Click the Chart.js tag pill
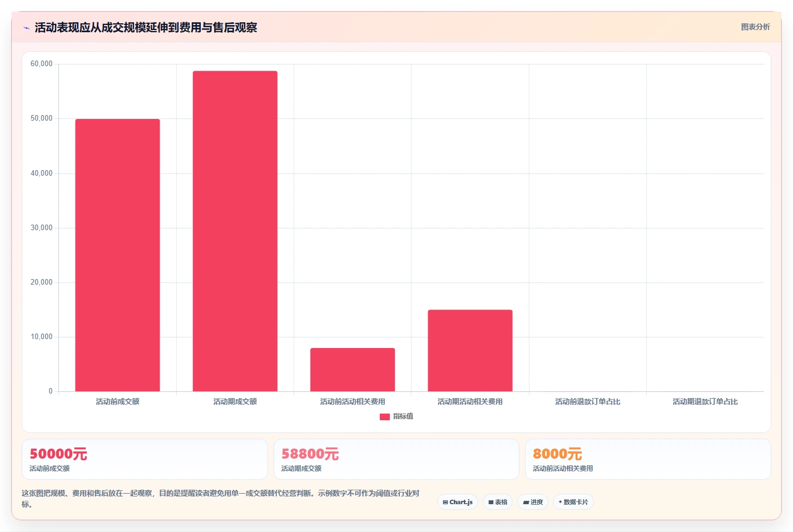This screenshot has height=532, width=793. (x=458, y=502)
